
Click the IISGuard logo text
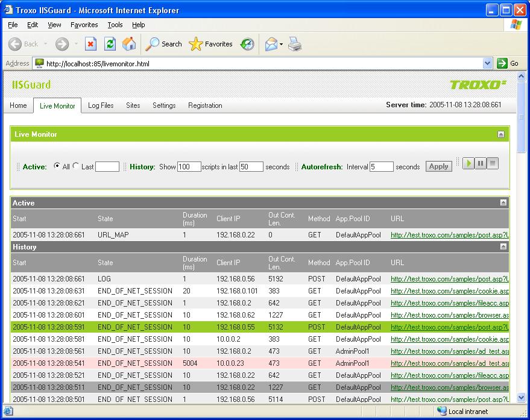click(x=31, y=84)
